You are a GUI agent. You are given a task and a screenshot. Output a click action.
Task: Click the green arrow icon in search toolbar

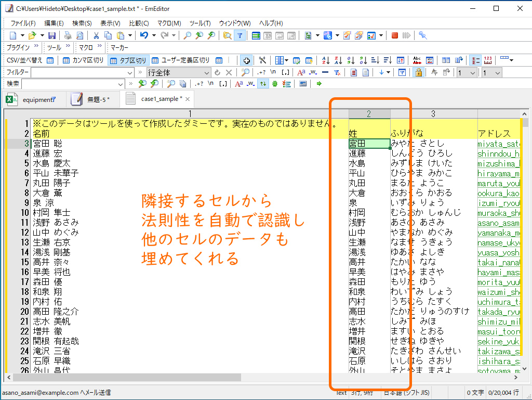319,84
